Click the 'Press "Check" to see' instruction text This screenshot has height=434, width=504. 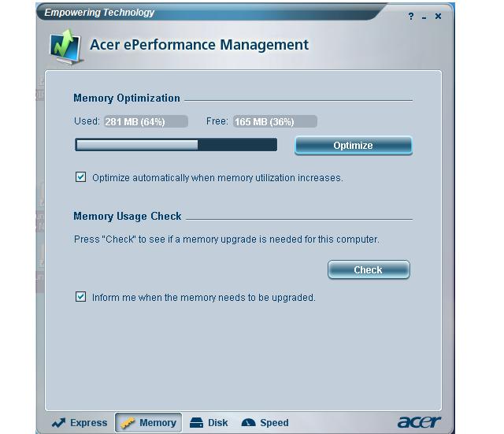tap(227, 239)
